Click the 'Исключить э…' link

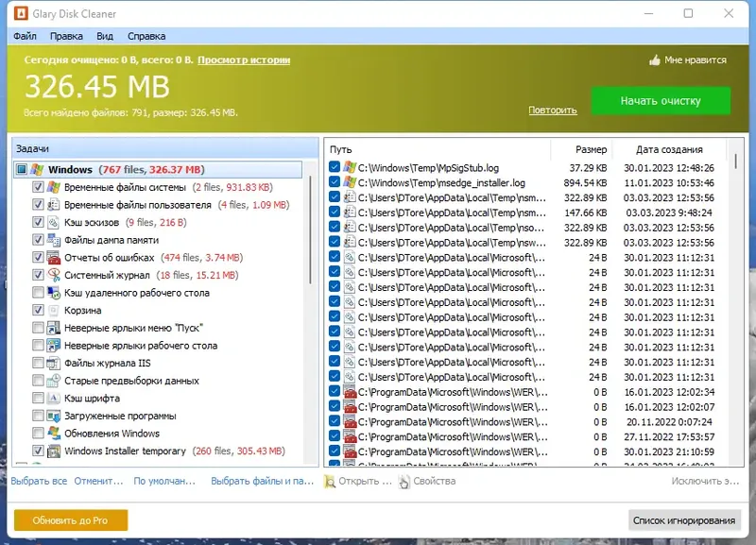(705, 481)
